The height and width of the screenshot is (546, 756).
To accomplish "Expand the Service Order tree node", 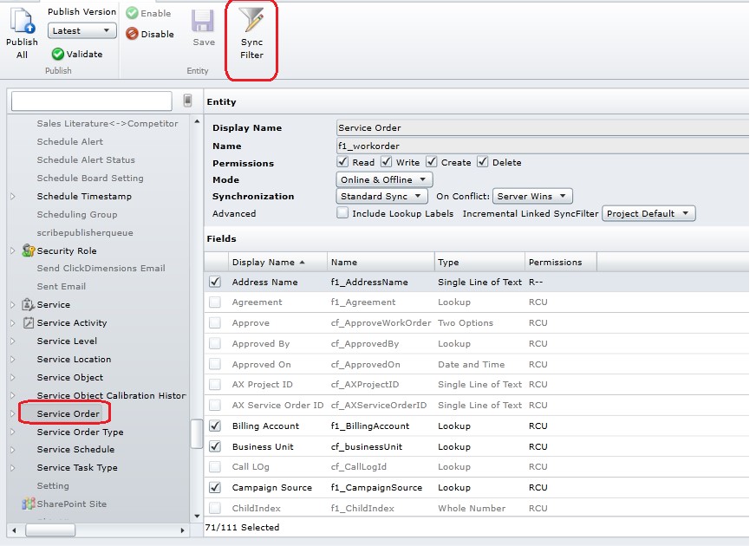I will point(13,413).
